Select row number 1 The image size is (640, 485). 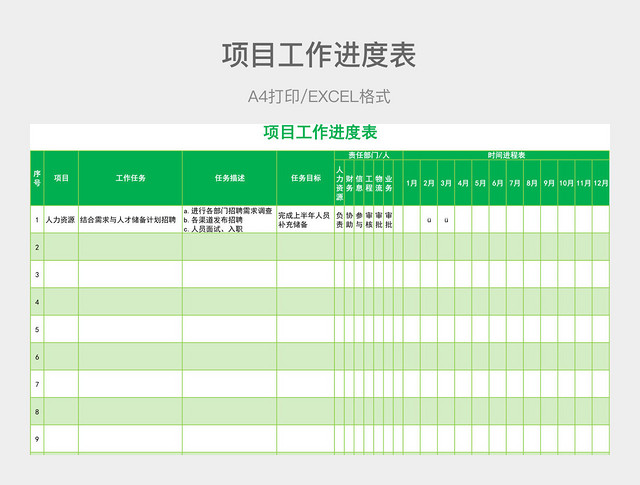pos(37,220)
